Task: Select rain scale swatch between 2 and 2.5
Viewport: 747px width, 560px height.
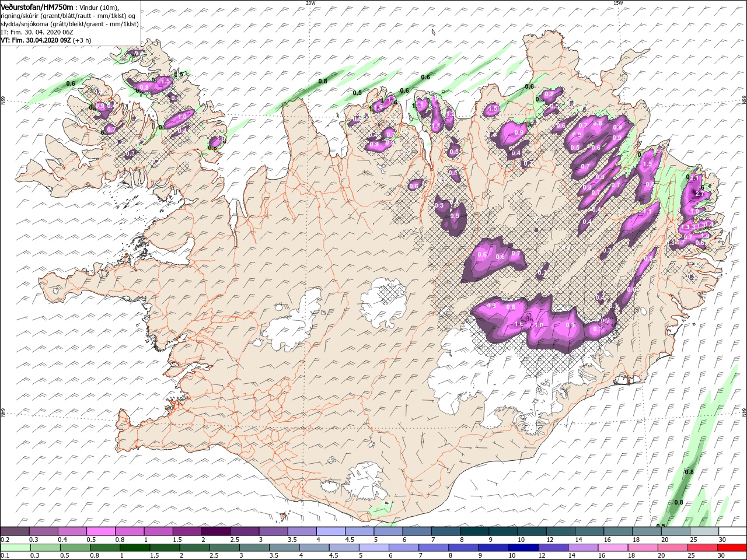Action: 194,548
